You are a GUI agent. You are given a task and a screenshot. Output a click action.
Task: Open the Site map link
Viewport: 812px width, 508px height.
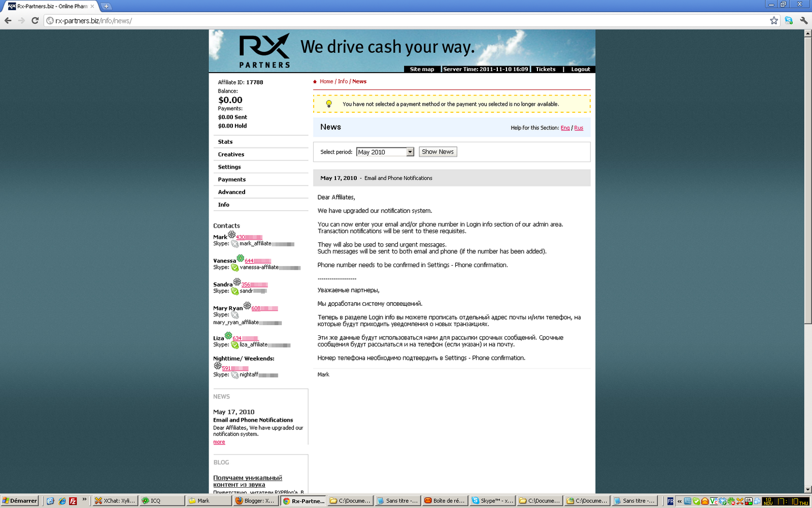(422, 69)
